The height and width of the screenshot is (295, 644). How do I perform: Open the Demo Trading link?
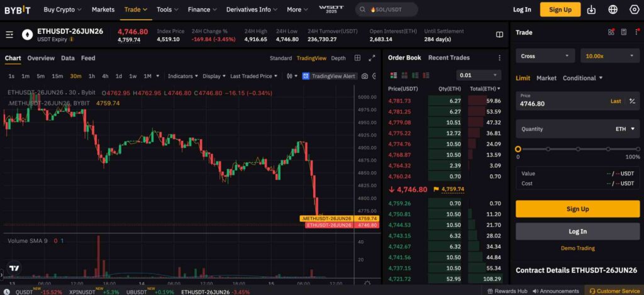click(577, 248)
